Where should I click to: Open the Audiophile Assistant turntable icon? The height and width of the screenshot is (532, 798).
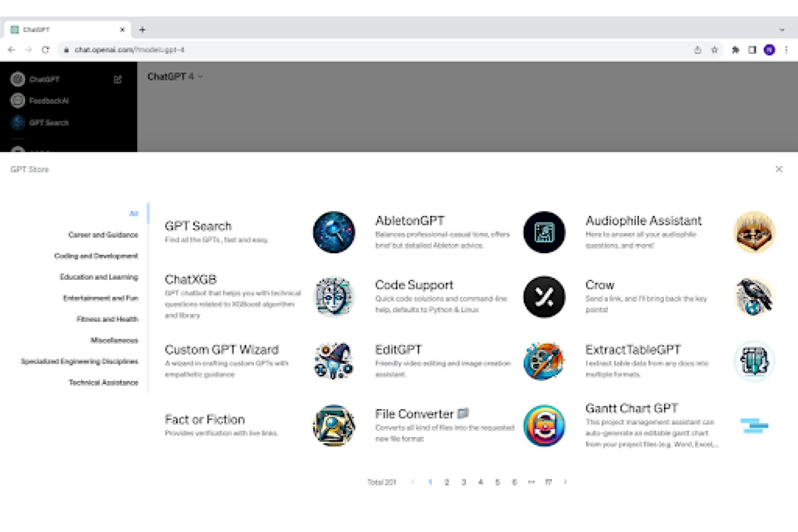754,232
